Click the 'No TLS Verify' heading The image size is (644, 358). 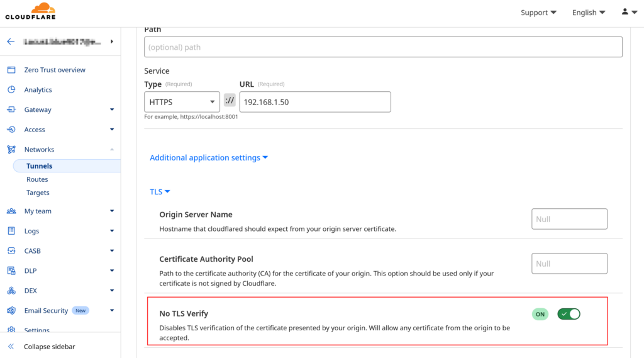[184, 313]
